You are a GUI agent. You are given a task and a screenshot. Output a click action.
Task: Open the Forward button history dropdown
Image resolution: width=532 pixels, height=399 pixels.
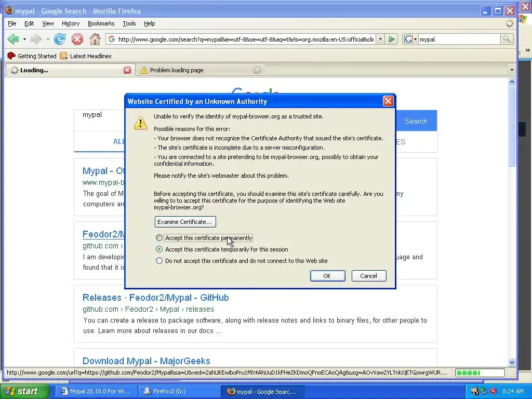(x=48, y=39)
